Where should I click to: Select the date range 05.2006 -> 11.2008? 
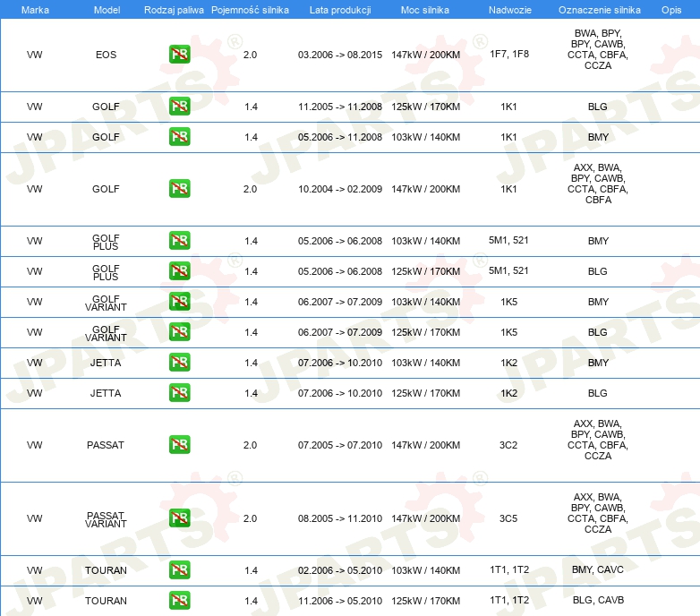tap(340, 137)
